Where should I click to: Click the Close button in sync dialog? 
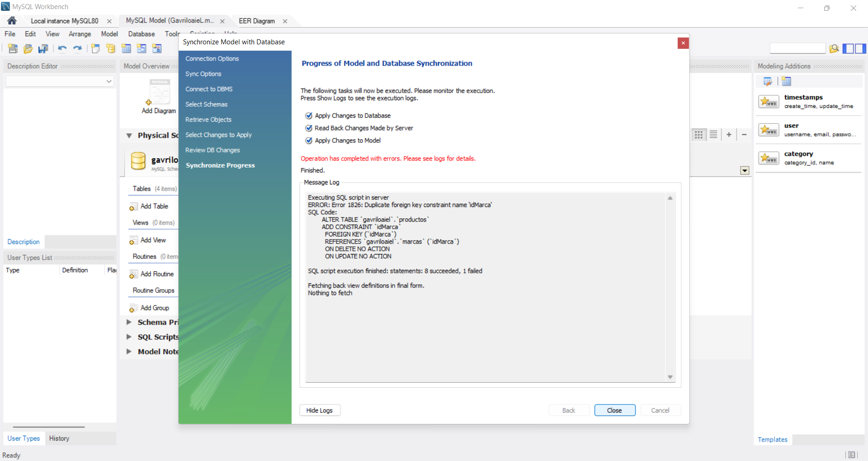click(614, 410)
